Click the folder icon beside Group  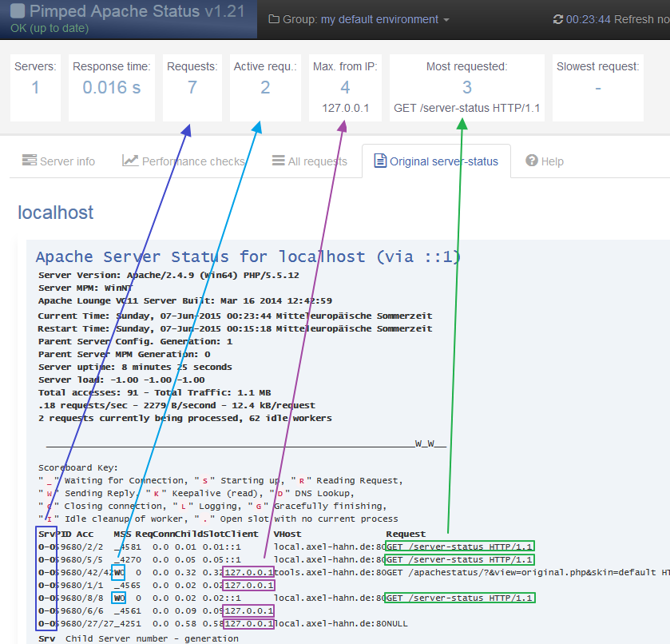click(x=274, y=19)
